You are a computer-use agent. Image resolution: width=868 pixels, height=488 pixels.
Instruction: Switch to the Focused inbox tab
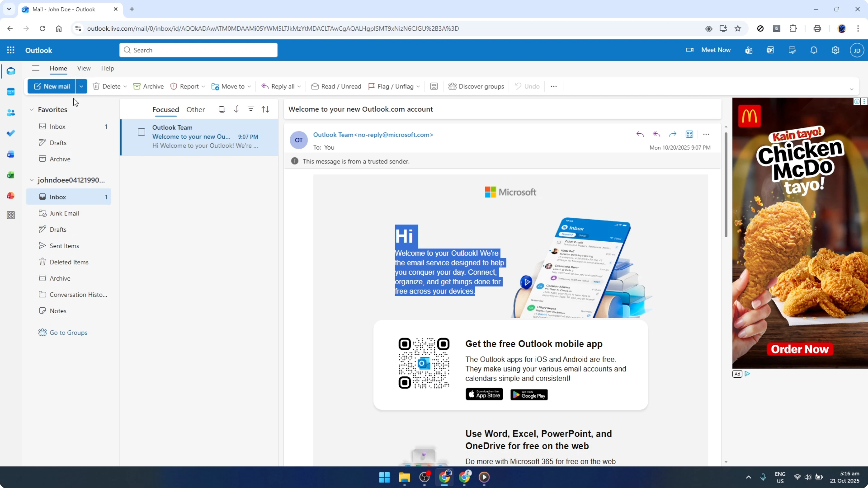pos(165,109)
